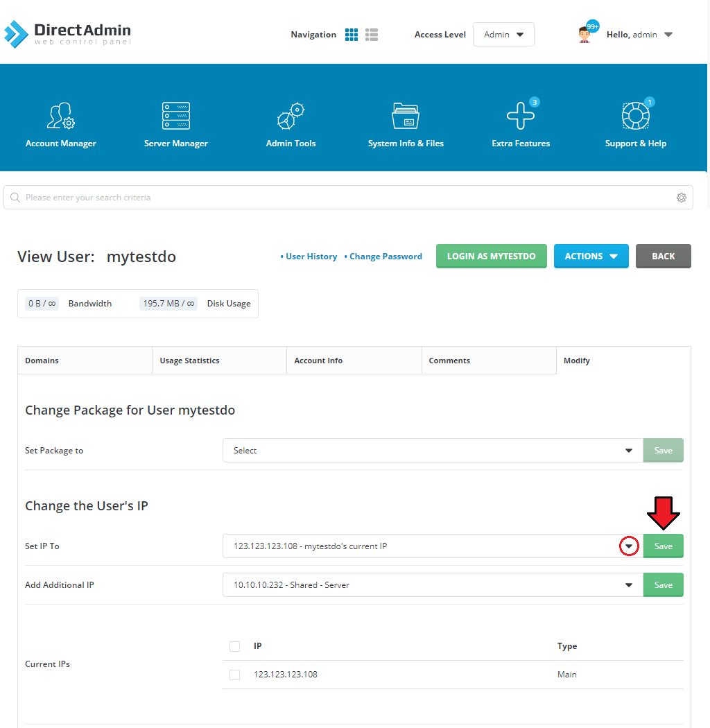
Task: Click LOGIN AS MYTESTDO button
Action: 492,256
